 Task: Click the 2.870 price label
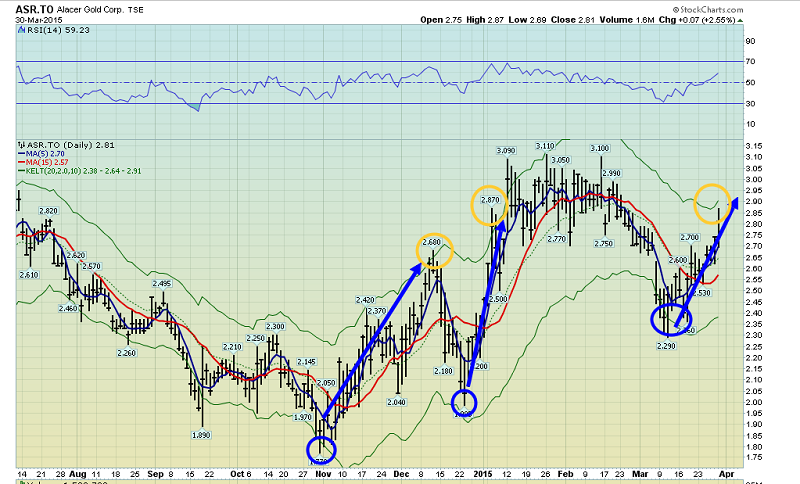490,200
